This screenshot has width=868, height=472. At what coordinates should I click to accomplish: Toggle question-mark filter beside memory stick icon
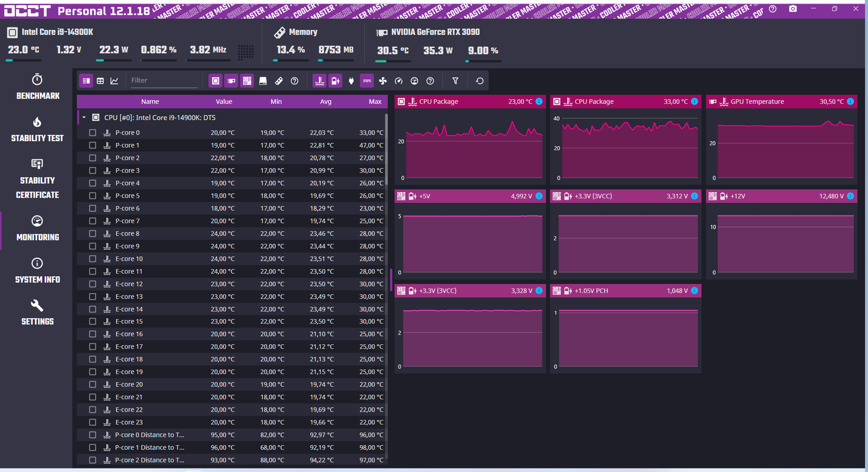[x=294, y=81]
